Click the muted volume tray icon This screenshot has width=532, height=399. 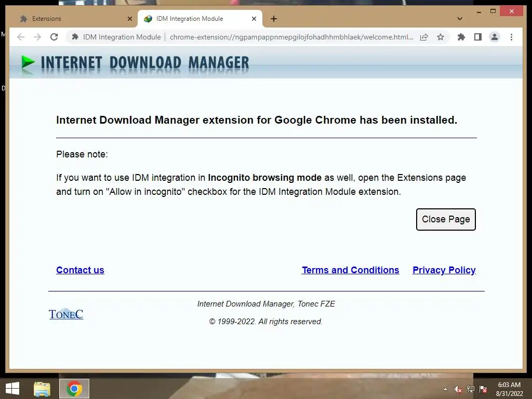coord(458,389)
